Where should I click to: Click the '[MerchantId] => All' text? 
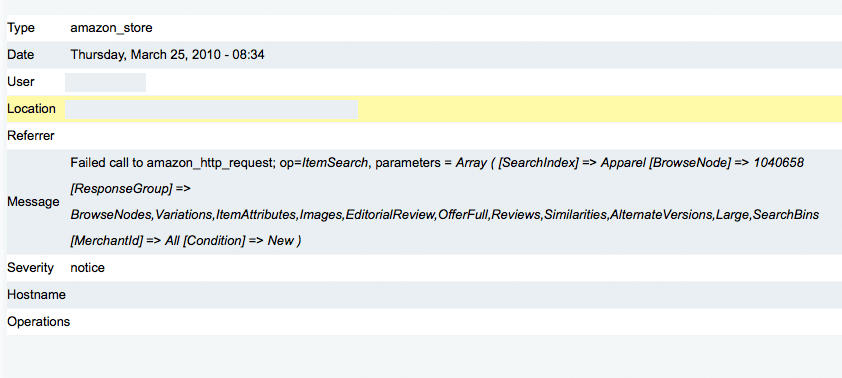point(125,241)
